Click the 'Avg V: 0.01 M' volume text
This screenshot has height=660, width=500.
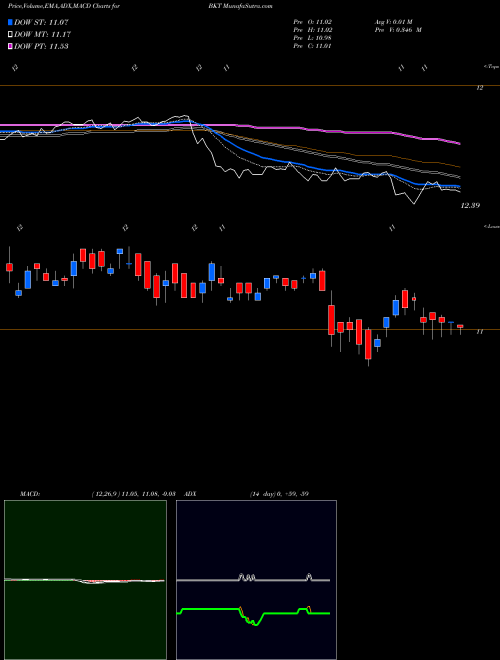click(393, 22)
